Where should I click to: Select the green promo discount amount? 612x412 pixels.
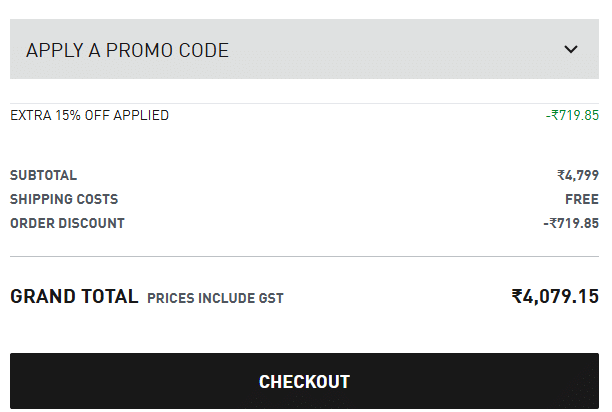coord(572,115)
